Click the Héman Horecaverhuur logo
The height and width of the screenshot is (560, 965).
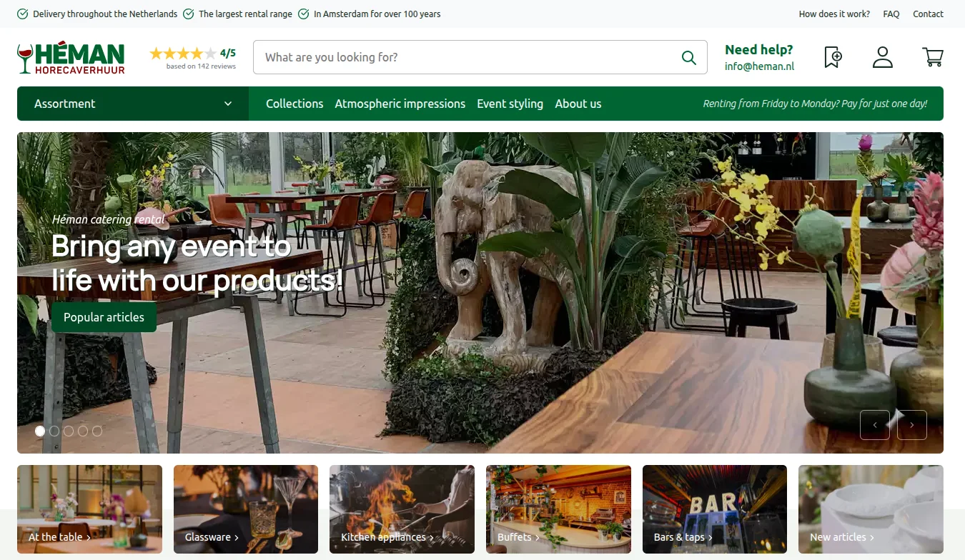tap(71, 57)
